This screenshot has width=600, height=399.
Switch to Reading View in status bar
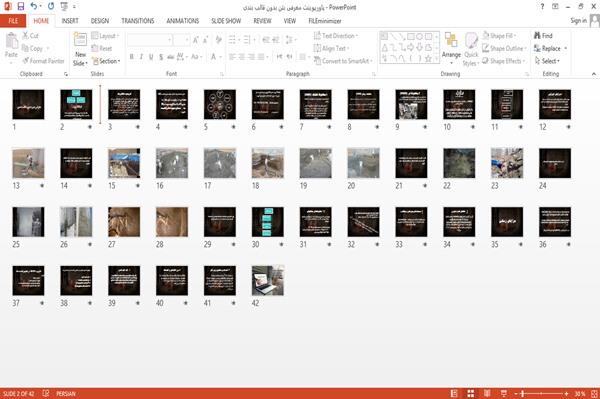487,393
